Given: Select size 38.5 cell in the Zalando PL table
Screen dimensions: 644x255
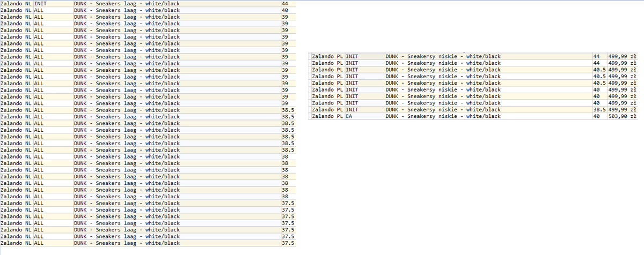Looking at the screenshot, I should pyautogui.click(x=599, y=110).
